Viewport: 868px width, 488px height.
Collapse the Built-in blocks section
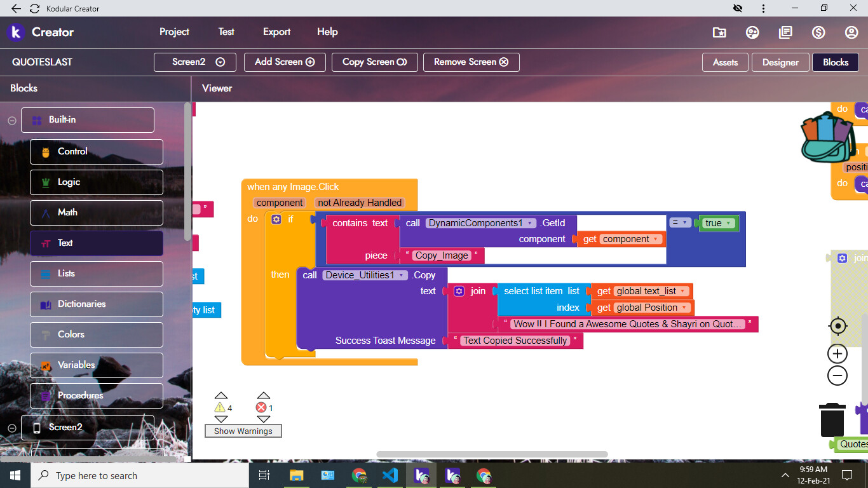click(x=11, y=120)
